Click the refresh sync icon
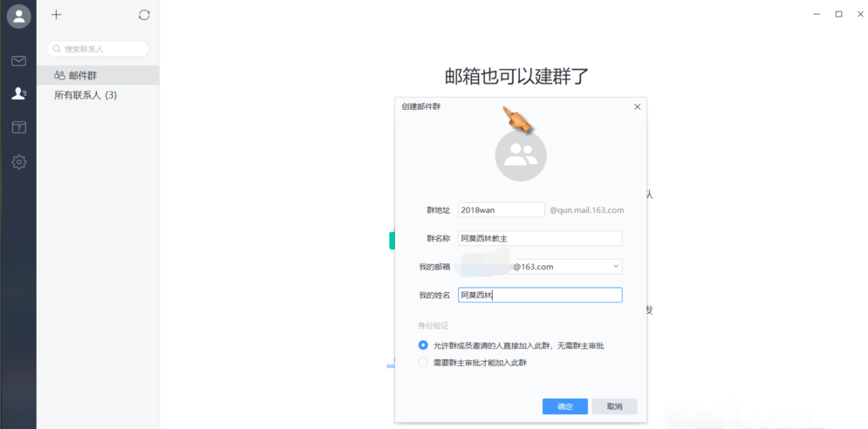This screenshot has width=868, height=429. (144, 15)
